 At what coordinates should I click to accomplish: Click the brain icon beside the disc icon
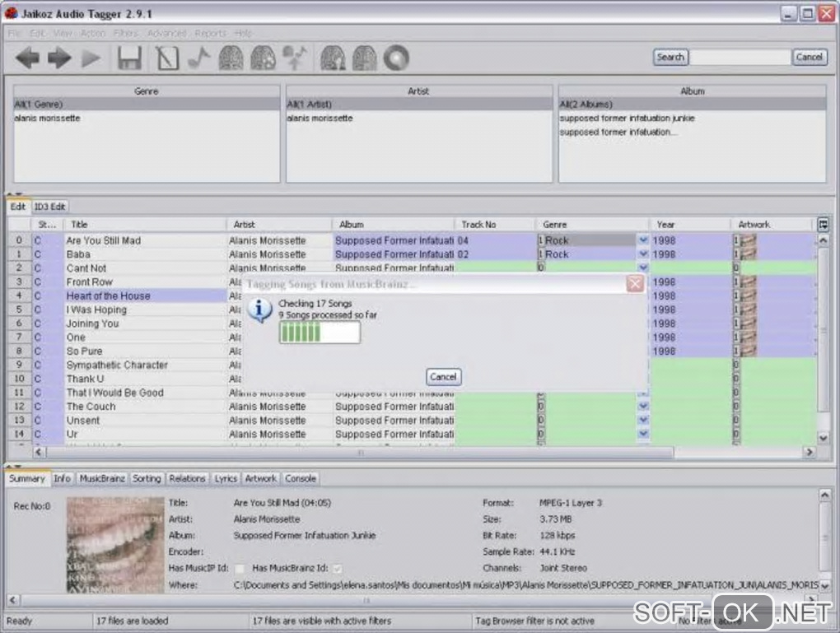point(364,58)
